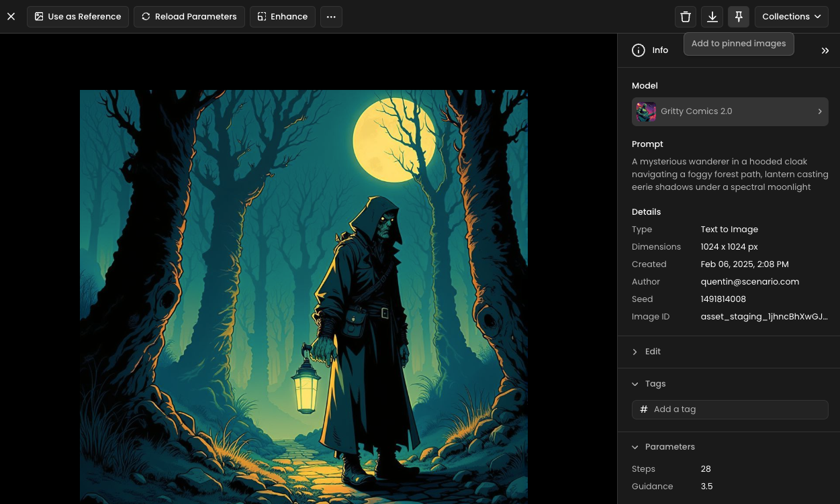This screenshot has height=504, width=840.
Task: Click the Prompt section heading
Action: coord(647,144)
